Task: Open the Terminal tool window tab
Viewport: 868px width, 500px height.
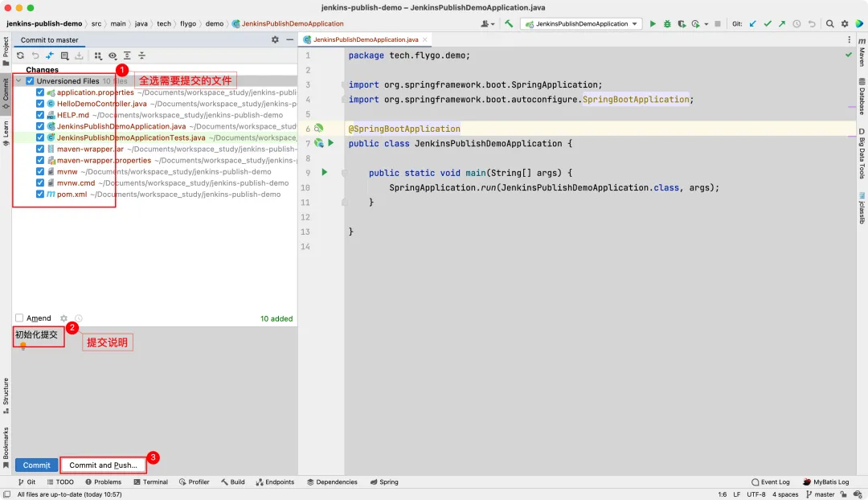Action: point(150,482)
